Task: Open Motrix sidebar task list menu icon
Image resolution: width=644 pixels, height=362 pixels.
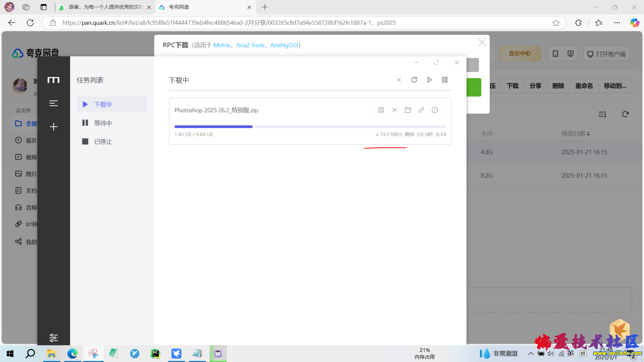Action: coord(54,104)
